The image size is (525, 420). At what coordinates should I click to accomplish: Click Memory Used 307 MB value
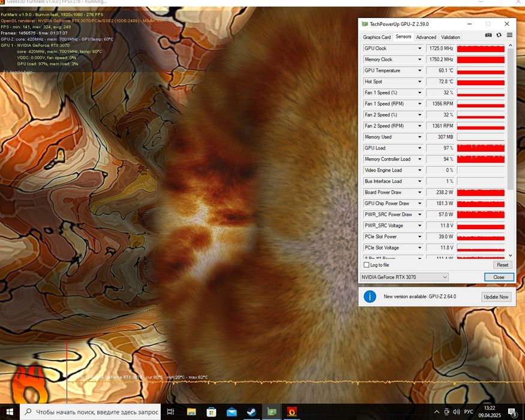pyautogui.click(x=440, y=137)
